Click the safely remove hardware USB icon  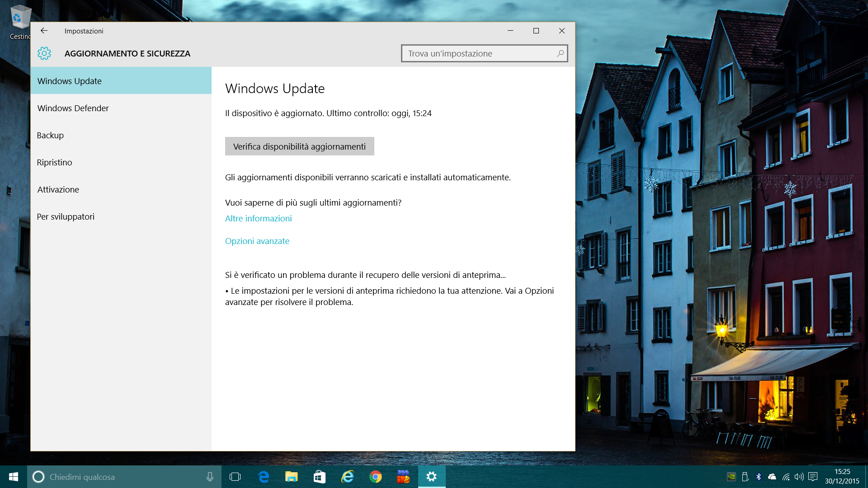745,477
